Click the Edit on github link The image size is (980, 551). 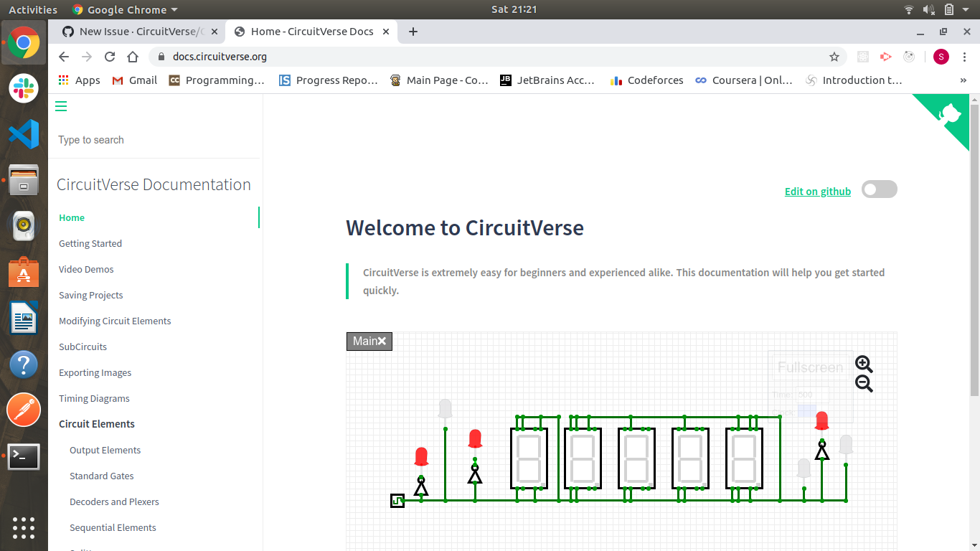(817, 191)
